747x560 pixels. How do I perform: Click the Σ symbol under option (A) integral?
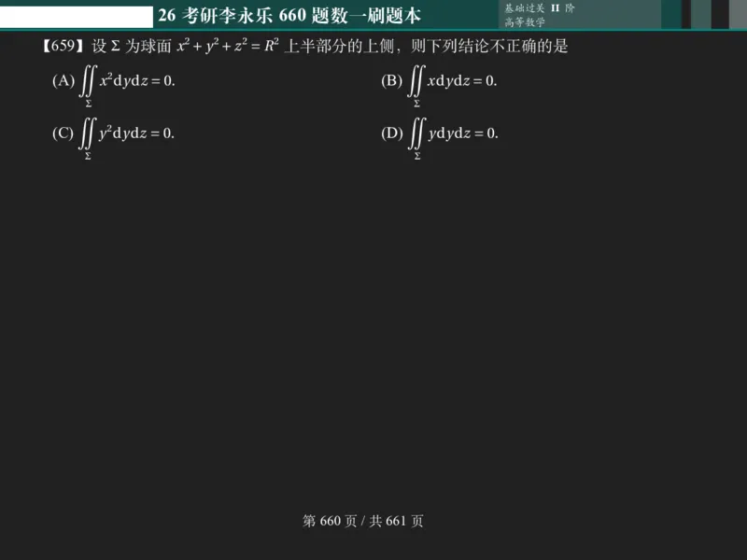(x=87, y=105)
